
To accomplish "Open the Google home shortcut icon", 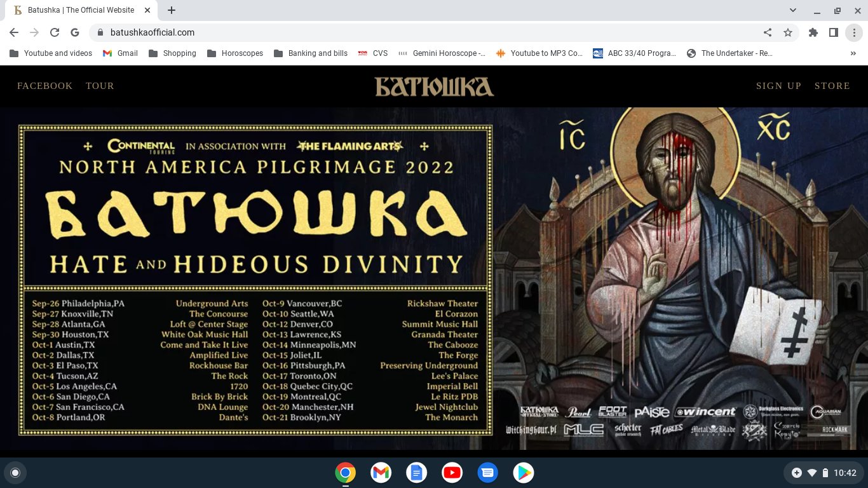I will pyautogui.click(x=75, y=32).
